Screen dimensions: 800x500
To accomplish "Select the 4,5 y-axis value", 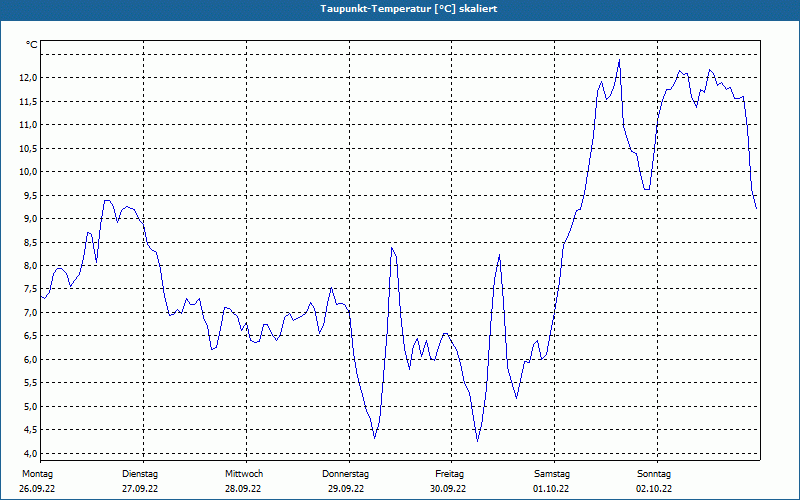I will click(30, 430).
